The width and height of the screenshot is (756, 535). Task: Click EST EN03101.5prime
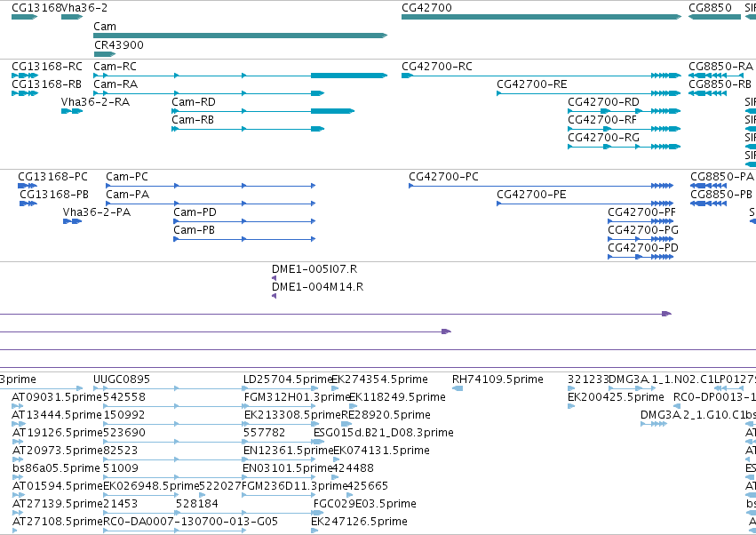[x=279, y=477]
